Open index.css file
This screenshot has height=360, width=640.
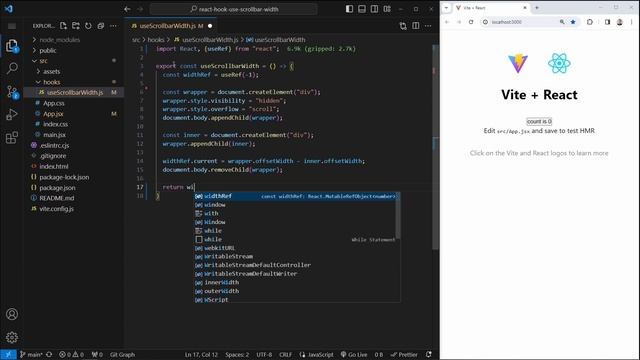point(56,124)
